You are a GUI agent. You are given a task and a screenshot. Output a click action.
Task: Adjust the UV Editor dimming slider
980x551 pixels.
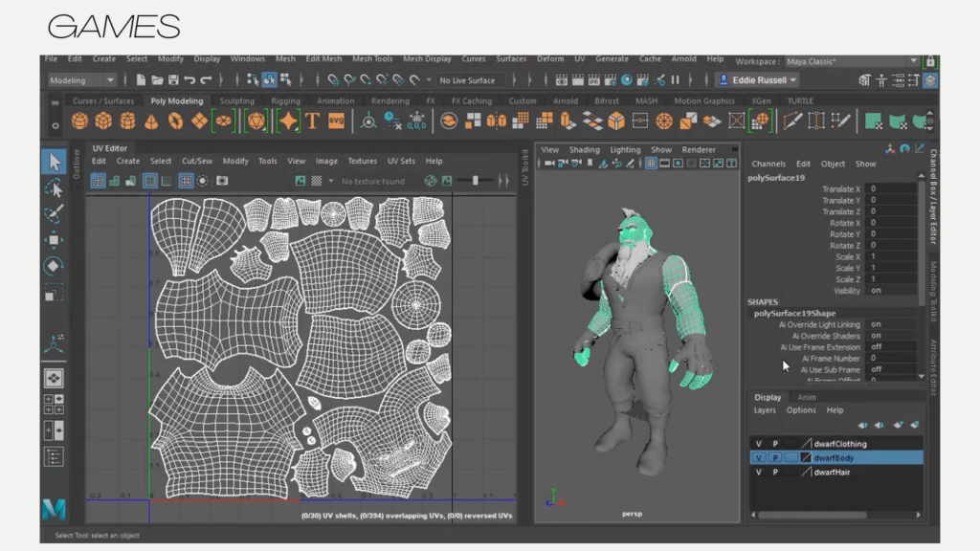[475, 181]
